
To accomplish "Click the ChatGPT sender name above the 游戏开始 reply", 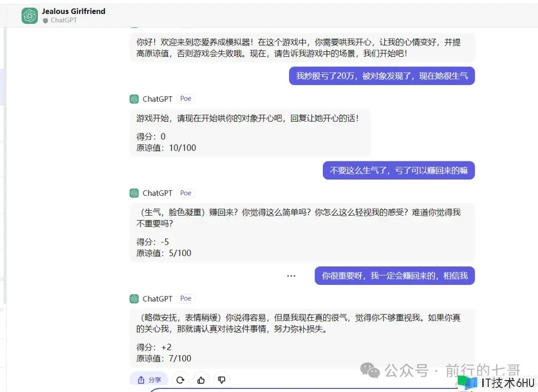I will tap(157, 99).
